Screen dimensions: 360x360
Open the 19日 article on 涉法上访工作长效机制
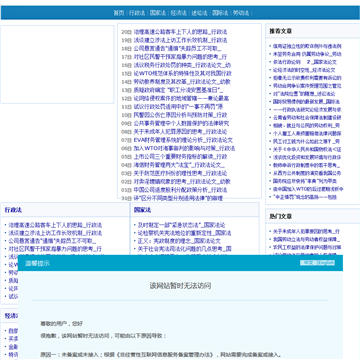[180, 40]
